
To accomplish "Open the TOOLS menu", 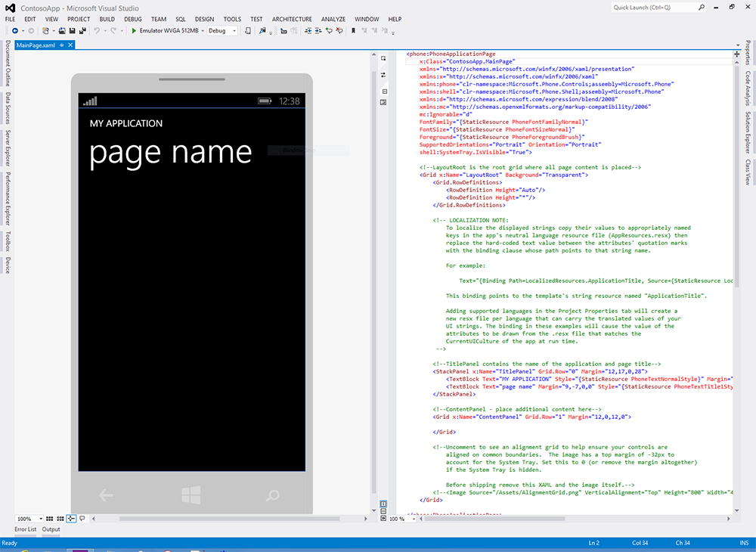I will tap(232, 20).
